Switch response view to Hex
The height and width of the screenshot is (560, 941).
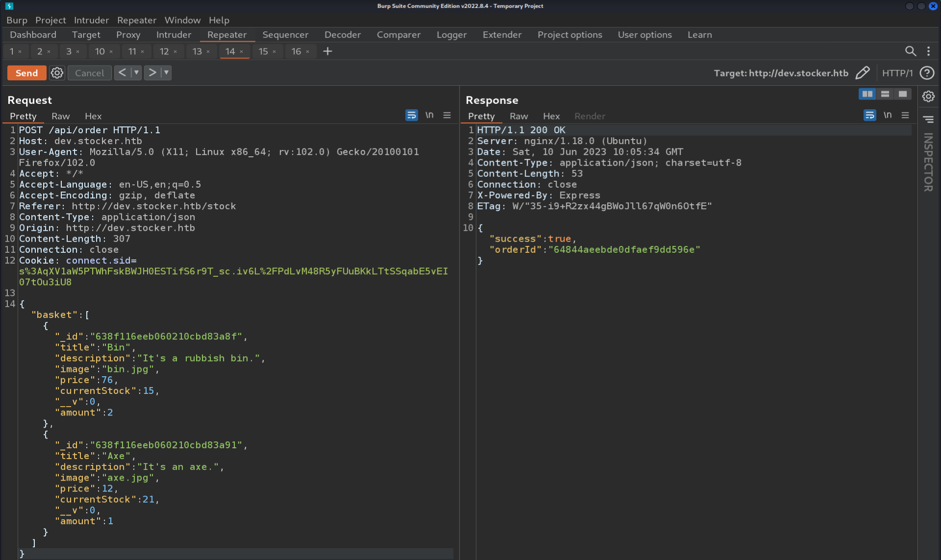click(x=551, y=116)
